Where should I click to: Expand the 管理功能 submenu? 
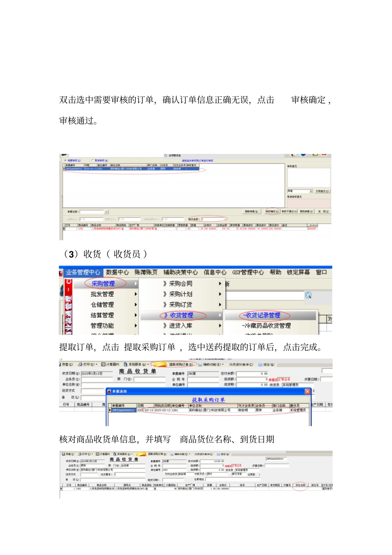tap(106, 326)
